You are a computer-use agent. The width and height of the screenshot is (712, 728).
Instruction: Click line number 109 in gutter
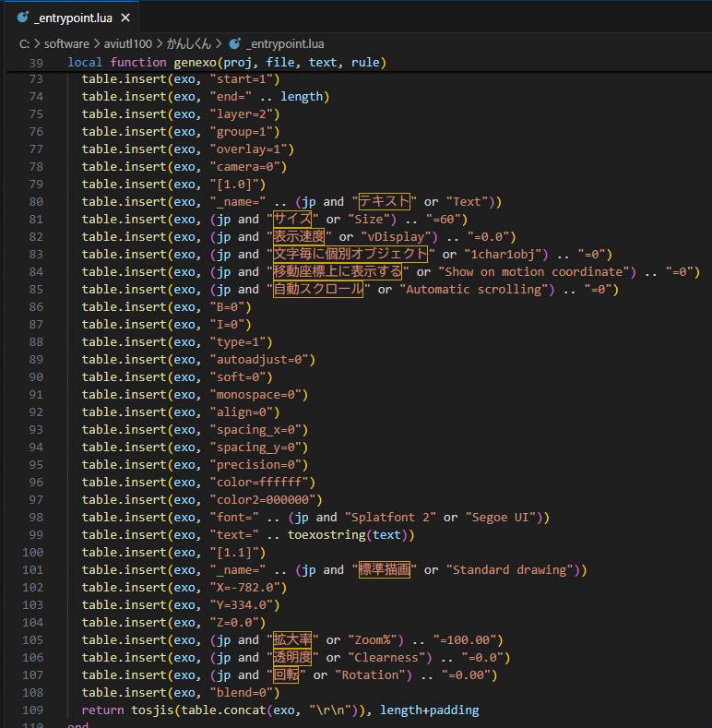point(32,710)
